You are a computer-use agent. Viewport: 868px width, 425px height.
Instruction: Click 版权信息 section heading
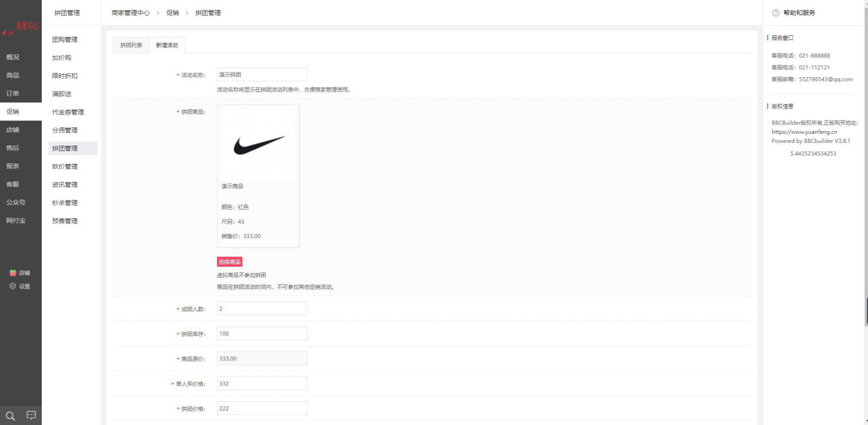[x=782, y=107]
